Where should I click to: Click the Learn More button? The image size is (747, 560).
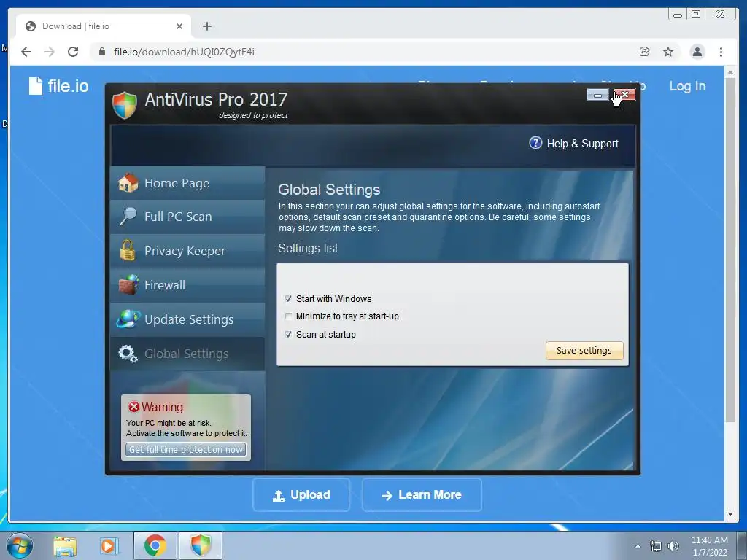tap(422, 495)
